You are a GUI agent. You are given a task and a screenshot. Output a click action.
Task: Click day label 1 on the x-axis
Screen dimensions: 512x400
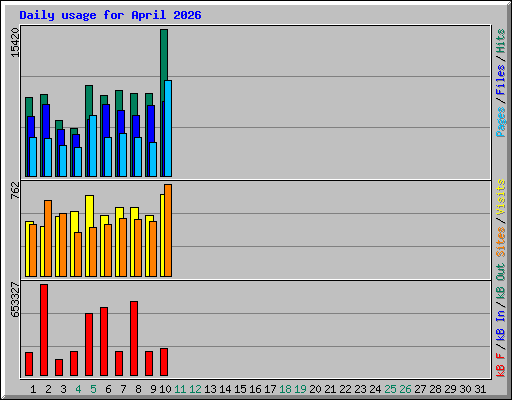point(33,389)
